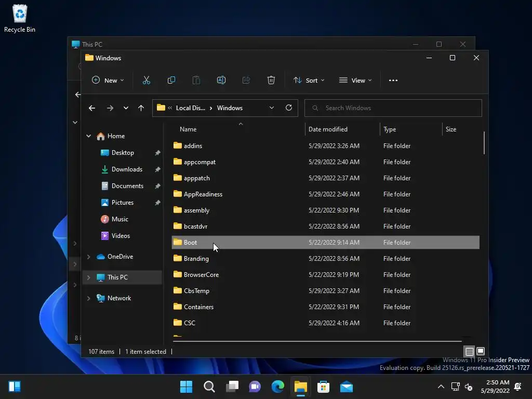Open Task View from taskbar

[x=232, y=387]
